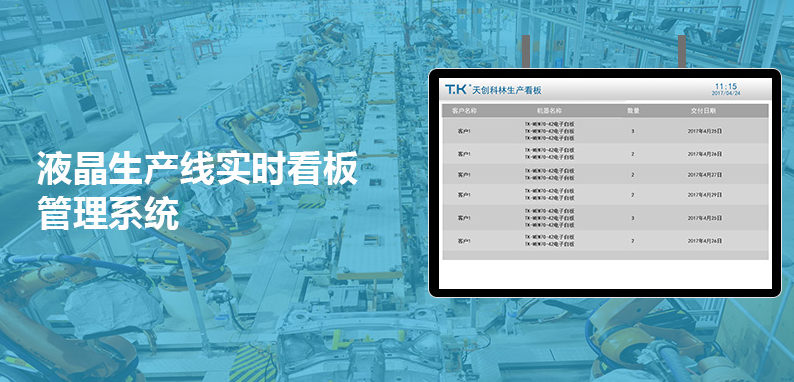Click the customer cell in the last table row
Viewport: 794px width, 382px height.
pyautogui.click(x=464, y=241)
